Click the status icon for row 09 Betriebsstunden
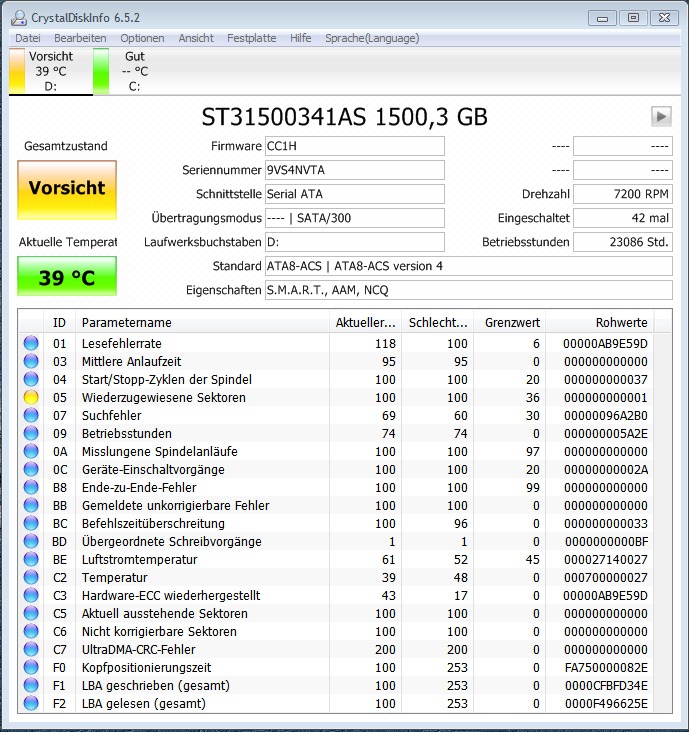This screenshot has width=689, height=732. tap(31, 433)
